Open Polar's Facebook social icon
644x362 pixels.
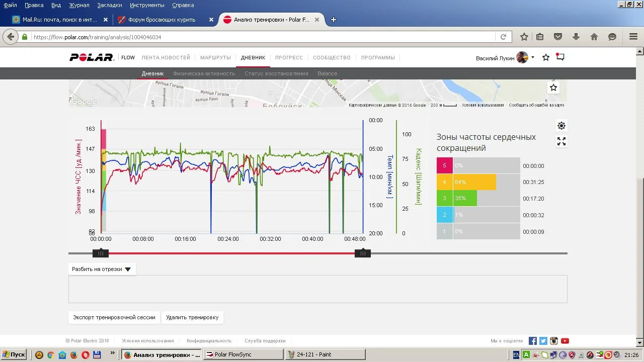(x=533, y=341)
